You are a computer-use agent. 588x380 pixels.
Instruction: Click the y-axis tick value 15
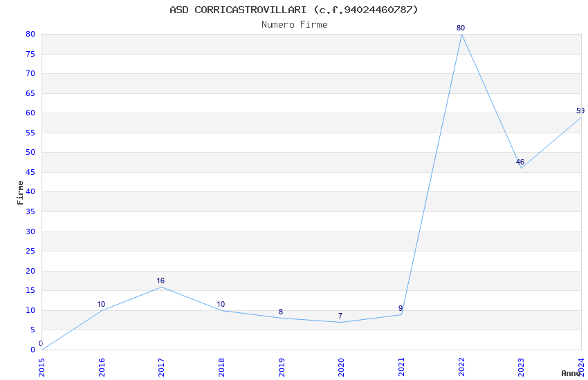pyautogui.click(x=30, y=290)
